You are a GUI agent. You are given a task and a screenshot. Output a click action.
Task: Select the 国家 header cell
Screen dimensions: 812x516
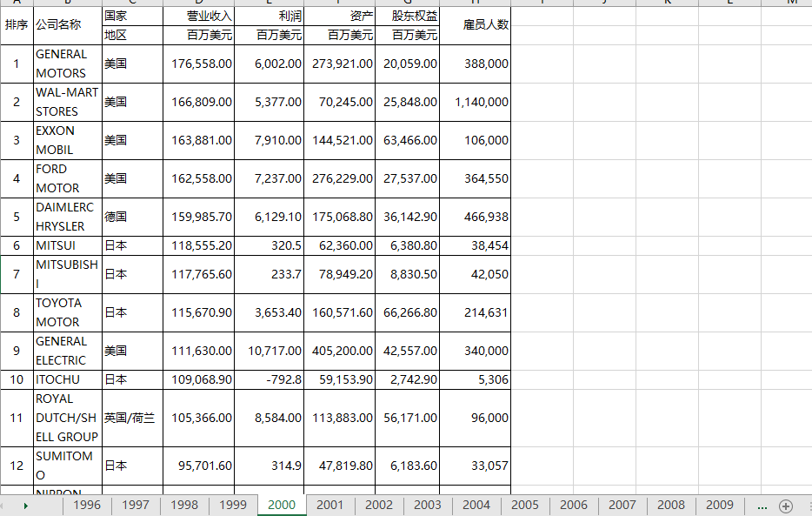pos(132,16)
